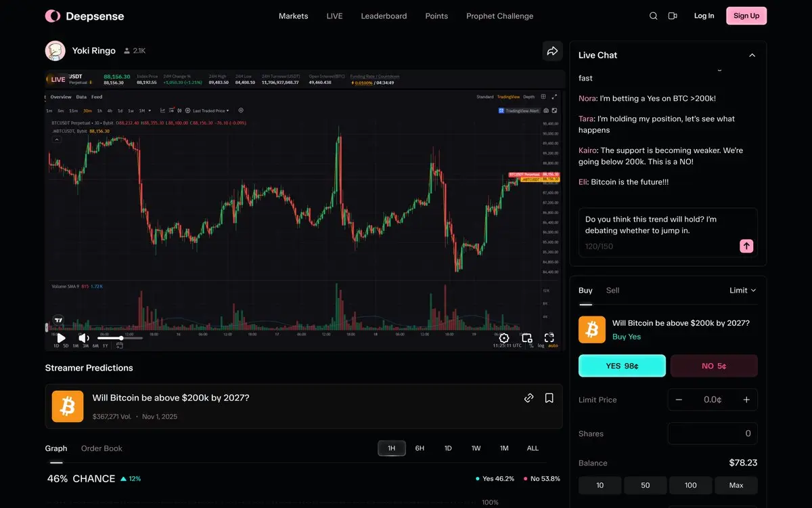The height and width of the screenshot is (508, 812).
Task: Focus the Shares input field
Action: (x=713, y=433)
